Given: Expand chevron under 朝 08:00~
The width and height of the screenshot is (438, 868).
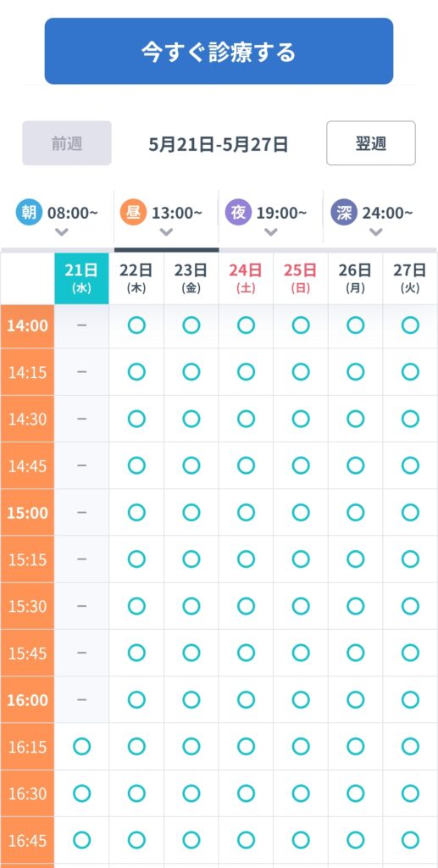Looking at the screenshot, I should (62, 232).
